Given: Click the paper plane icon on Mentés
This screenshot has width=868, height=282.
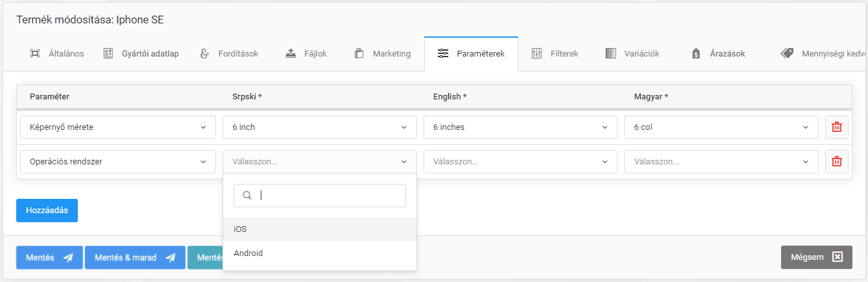Looking at the screenshot, I should (68, 258).
